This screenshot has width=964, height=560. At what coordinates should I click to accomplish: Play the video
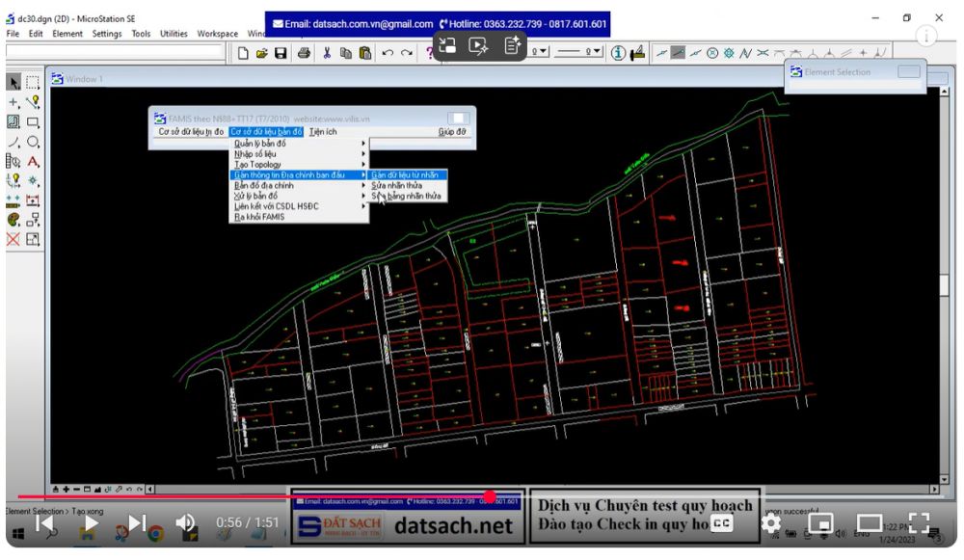tap(91, 522)
